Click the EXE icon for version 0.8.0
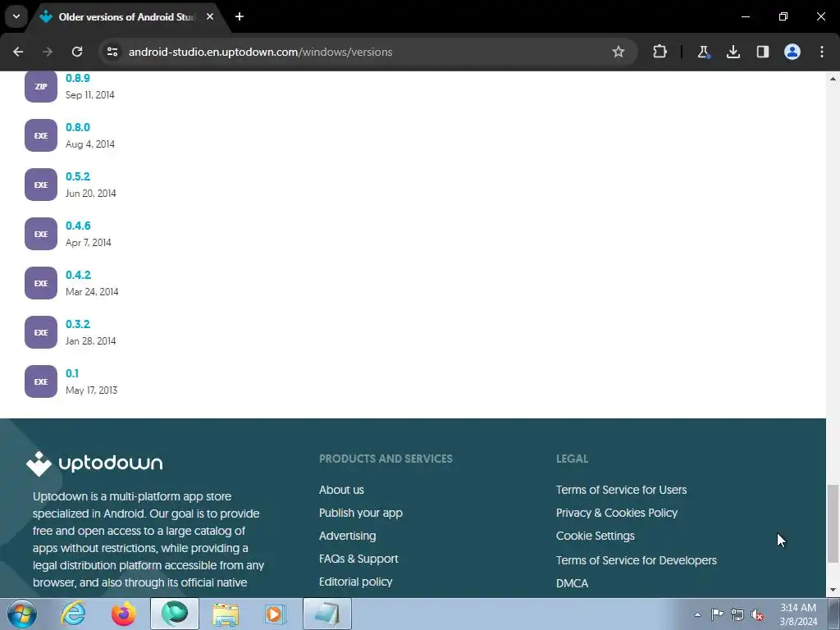This screenshot has height=630, width=840. [41, 135]
